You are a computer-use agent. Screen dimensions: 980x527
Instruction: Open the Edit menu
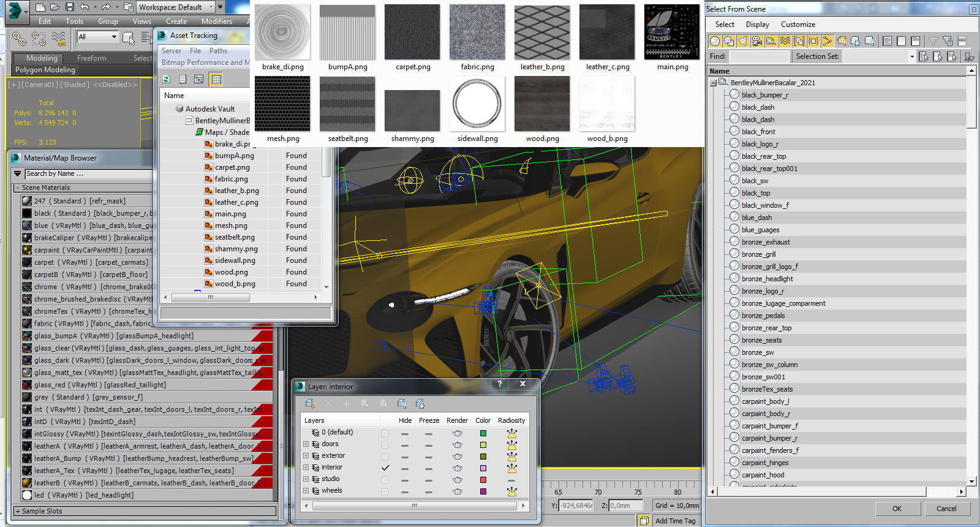tap(45, 21)
